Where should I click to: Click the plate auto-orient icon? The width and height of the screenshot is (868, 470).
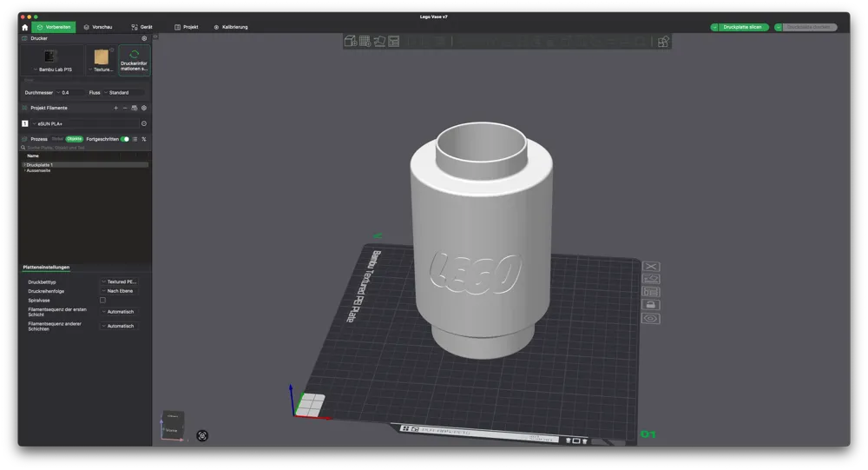click(651, 279)
